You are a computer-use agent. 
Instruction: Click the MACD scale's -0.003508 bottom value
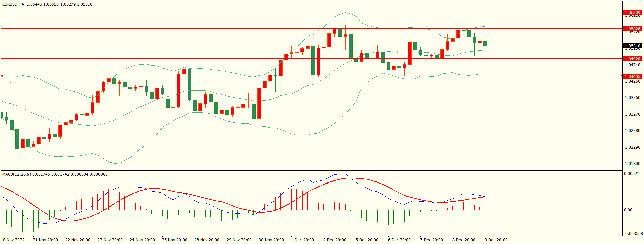(x=633, y=233)
